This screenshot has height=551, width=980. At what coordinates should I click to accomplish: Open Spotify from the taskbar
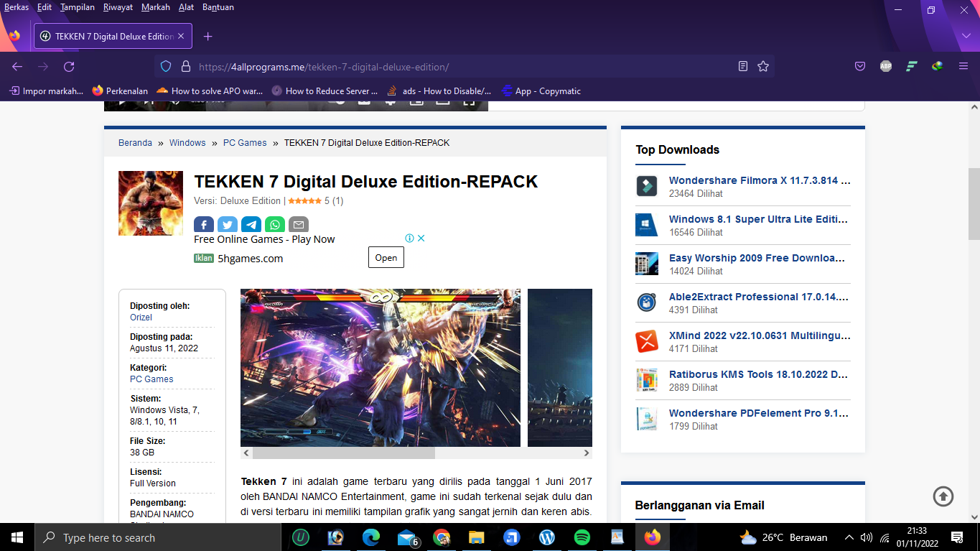(x=582, y=537)
